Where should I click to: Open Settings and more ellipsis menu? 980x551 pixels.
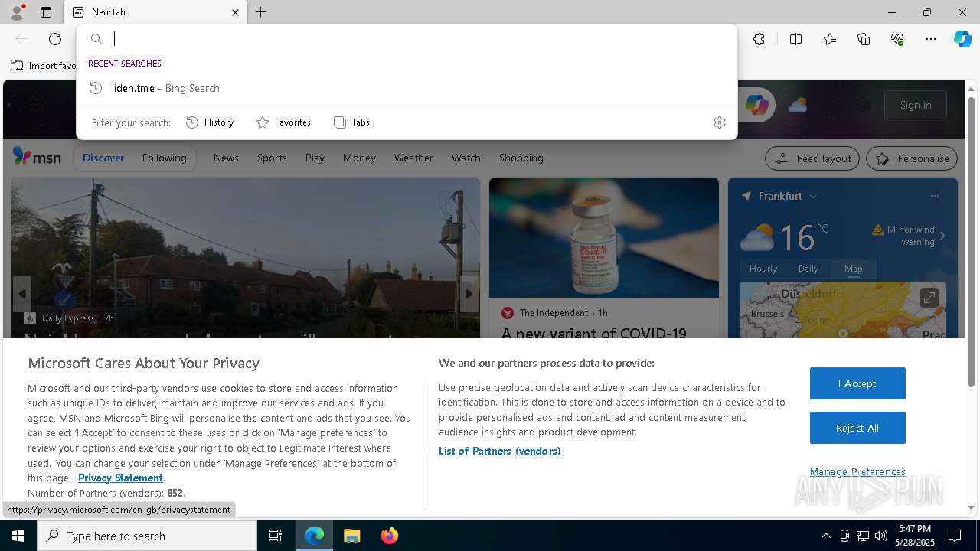point(931,39)
